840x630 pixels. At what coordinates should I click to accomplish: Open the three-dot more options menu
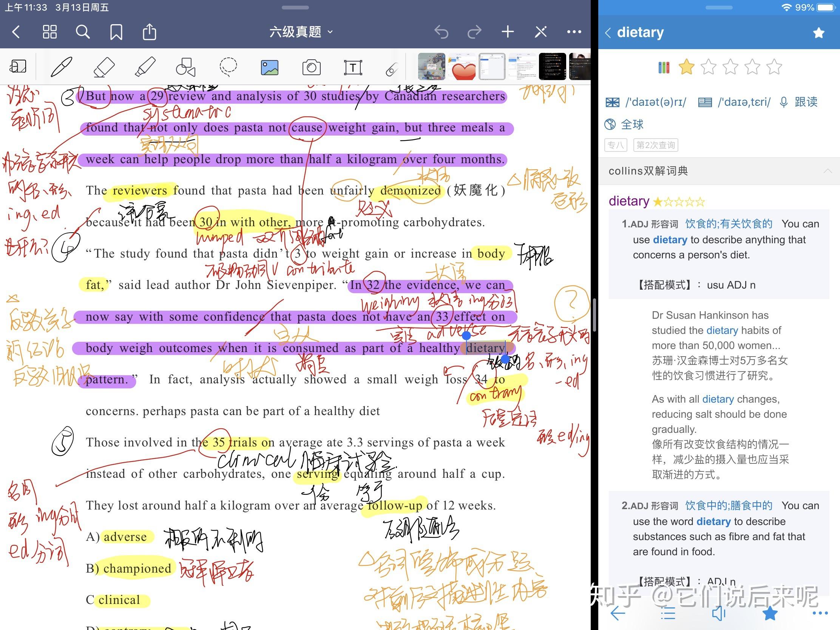click(574, 32)
